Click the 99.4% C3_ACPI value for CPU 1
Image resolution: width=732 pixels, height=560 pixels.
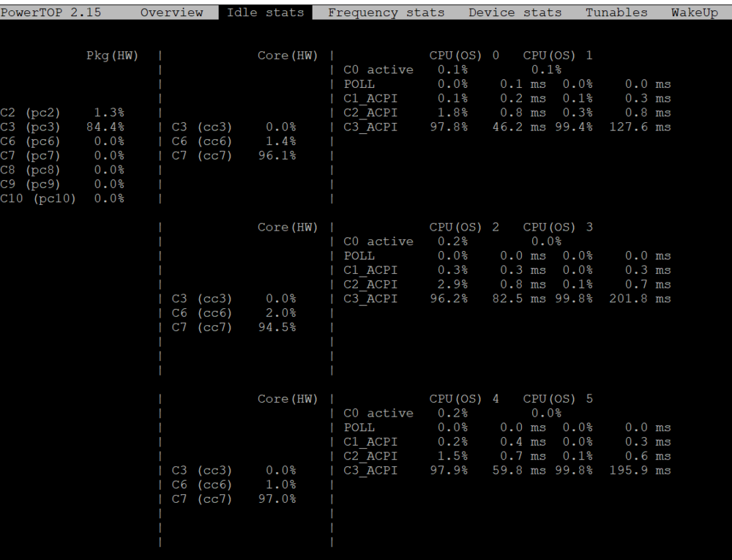[574, 127]
